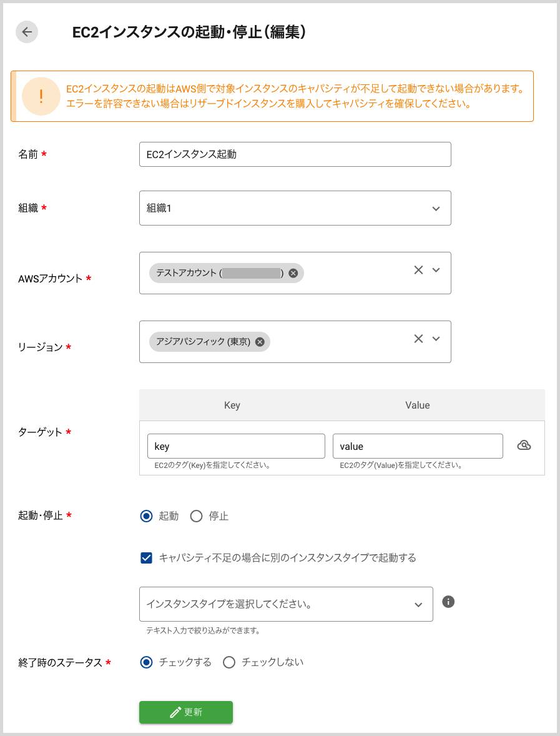
Task: Expand the リージョン dropdown chevron
Action: coord(435,338)
